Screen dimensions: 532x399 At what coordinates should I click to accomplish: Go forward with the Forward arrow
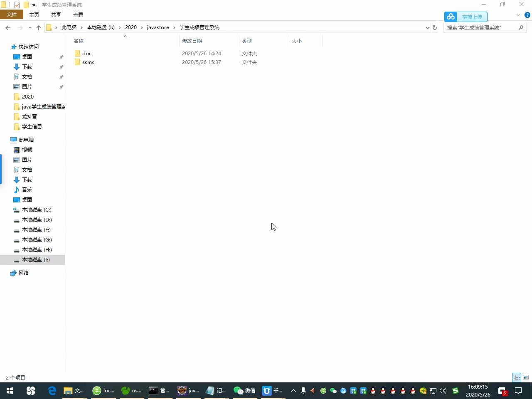click(20, 27)
